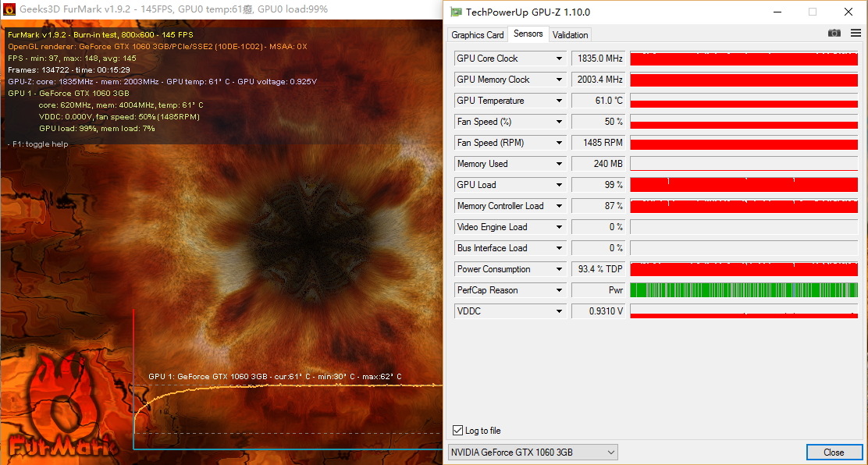Image resolution: width=868 pixels, height=465 pixels.
Task: Click the green PerfCap Reason graph
Action: [743, 290]
